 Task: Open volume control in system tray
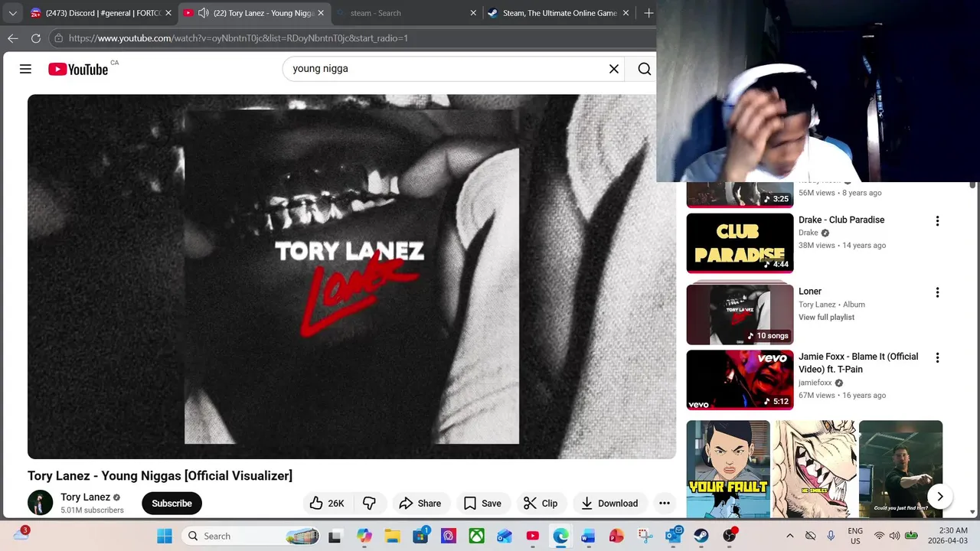coord(894,536)
